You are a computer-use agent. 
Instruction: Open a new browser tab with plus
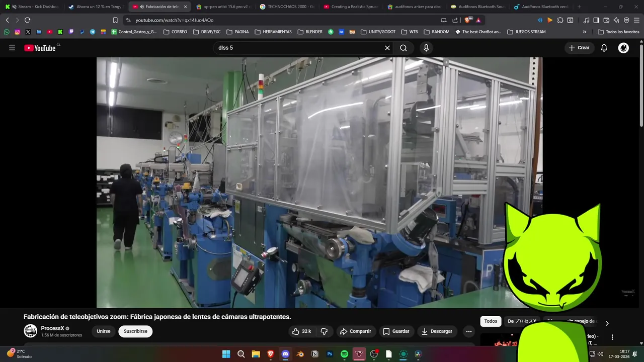(579, 7)
